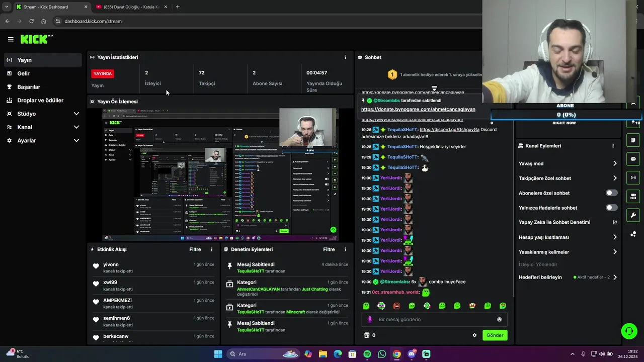Select the red angry emote in quick bar
Viewport: 644px width, 362px height.
[396, 306]
